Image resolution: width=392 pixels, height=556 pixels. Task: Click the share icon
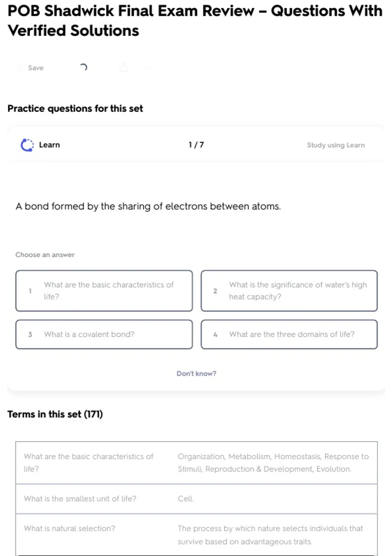click(124, 68)
